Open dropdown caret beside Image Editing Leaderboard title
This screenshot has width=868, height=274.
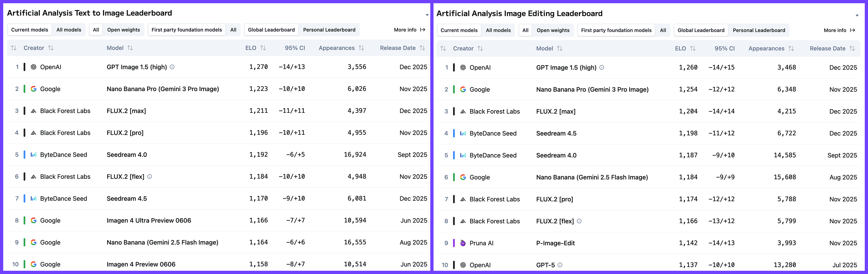click(x=857, y=16)
